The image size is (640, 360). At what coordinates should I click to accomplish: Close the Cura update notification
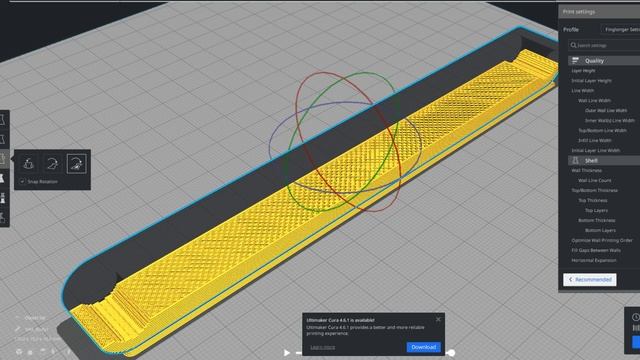(x=438, y=319)
